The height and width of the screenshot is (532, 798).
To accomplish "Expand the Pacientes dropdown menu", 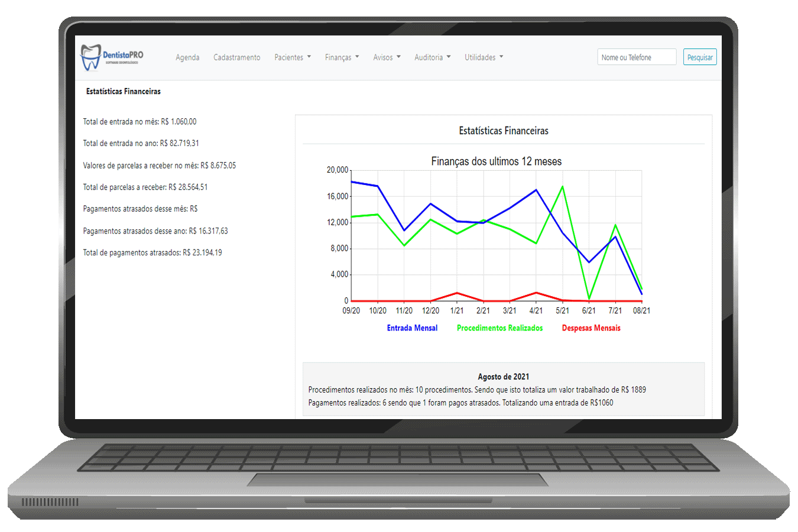I will (x=292, y=57).
